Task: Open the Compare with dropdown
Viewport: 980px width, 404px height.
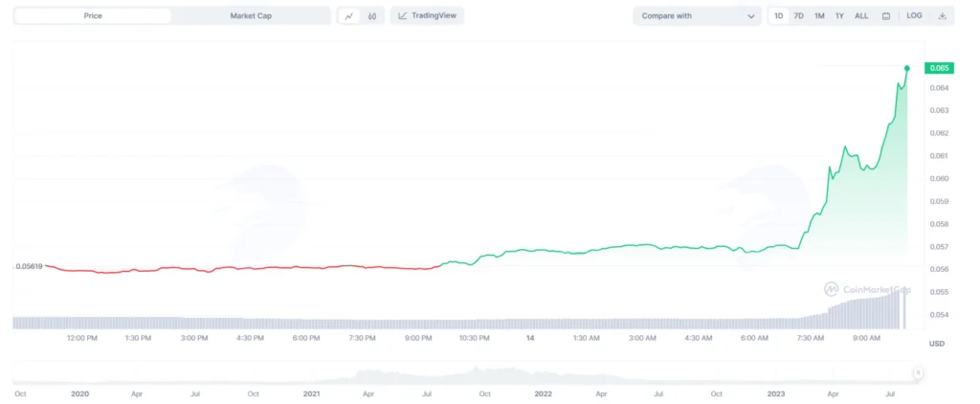Action: 698,16
